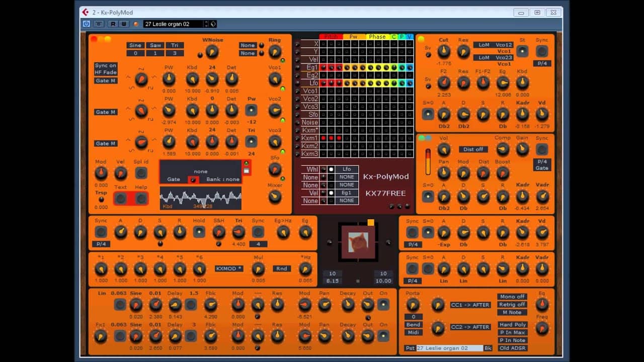Click the Text panel icon

coord(121,198)
